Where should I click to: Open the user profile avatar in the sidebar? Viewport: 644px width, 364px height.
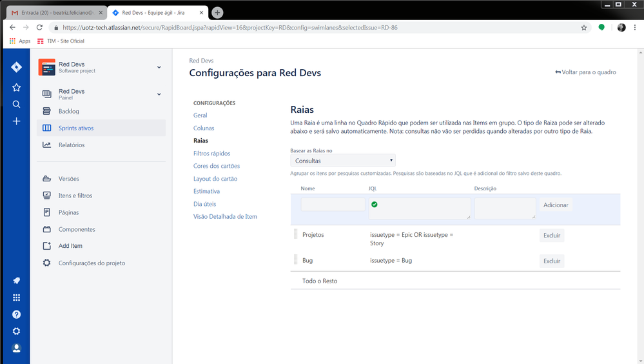(x=16, y=348)
